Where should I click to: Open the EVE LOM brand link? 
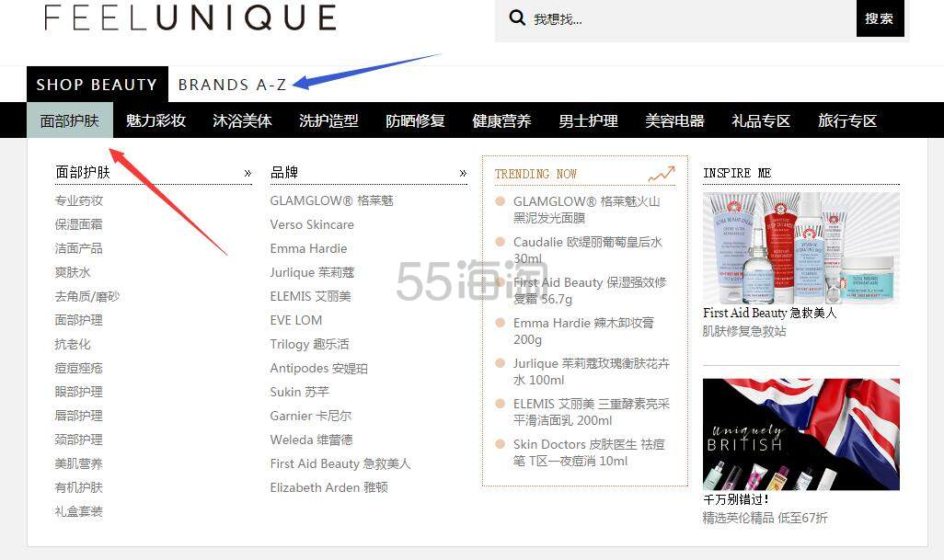[x=296, y=320]
